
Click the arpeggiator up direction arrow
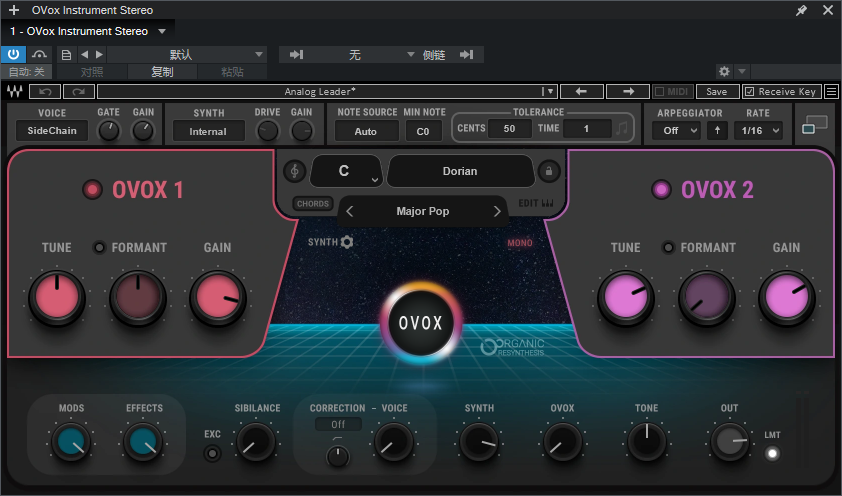[x=717, y=130]
